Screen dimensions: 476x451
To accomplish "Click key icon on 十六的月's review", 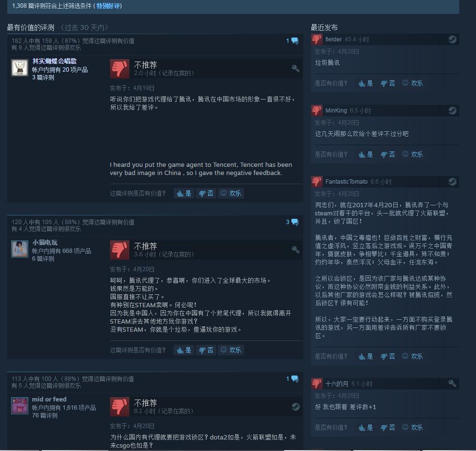I will coord(452,384).
